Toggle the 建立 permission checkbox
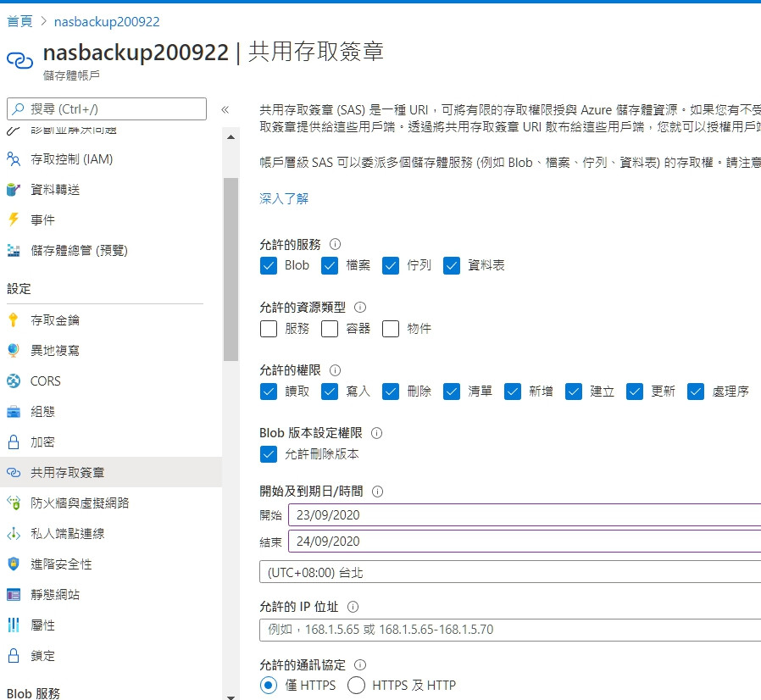 tap(574, 392)
